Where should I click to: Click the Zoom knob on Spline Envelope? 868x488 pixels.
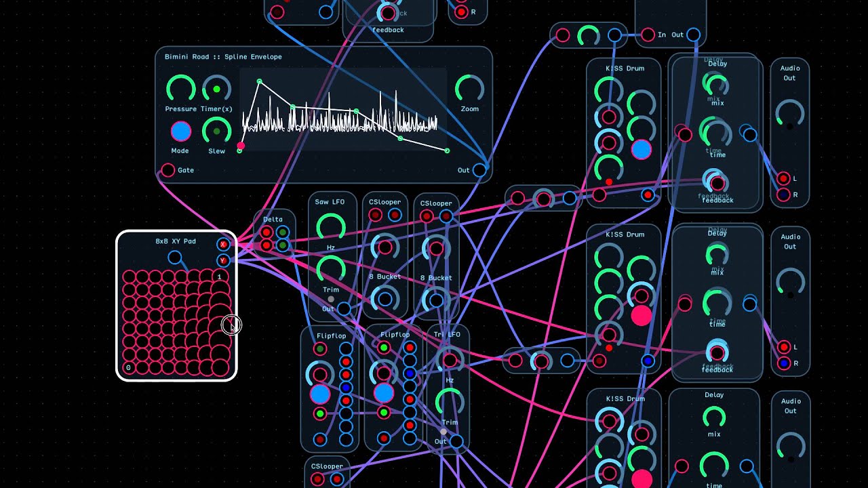tap(469, 89)
